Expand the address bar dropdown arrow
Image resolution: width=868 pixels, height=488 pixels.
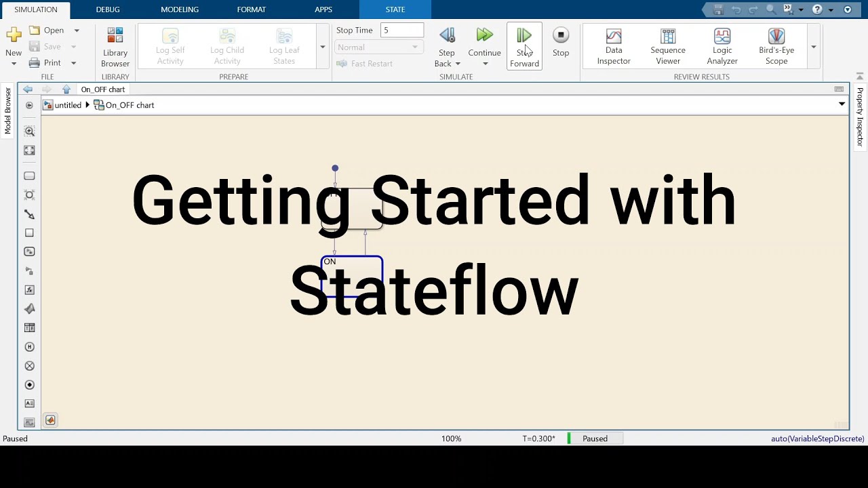click(842, 104)
